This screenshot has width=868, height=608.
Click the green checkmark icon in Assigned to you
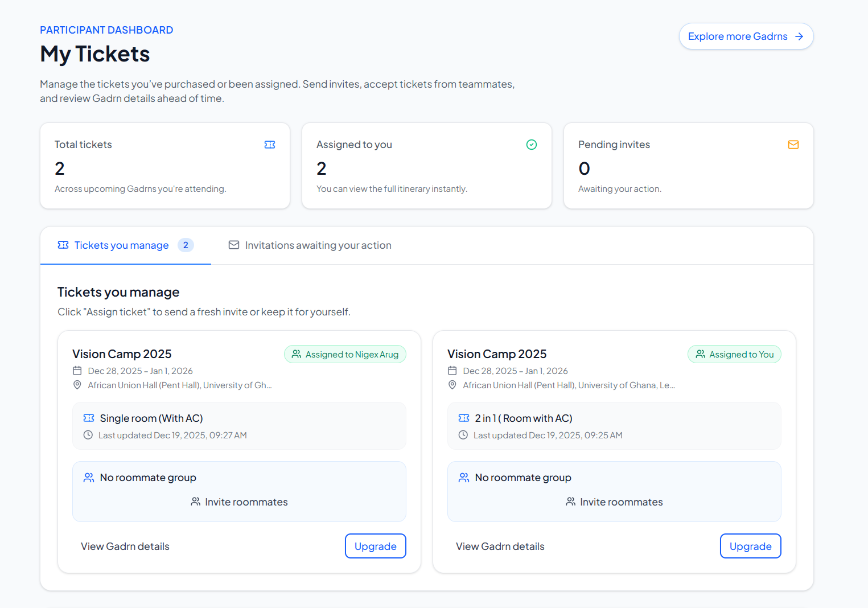click(x=532, y=145)
